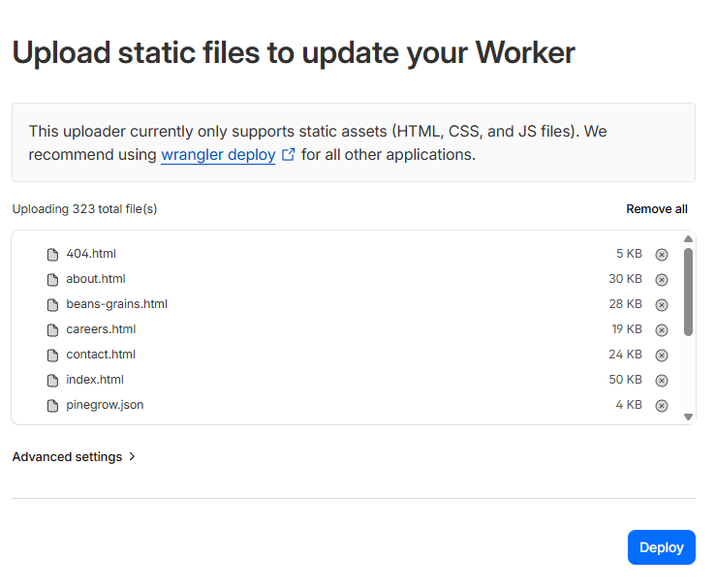Remove about.html from the upload list

coord(662,280)
